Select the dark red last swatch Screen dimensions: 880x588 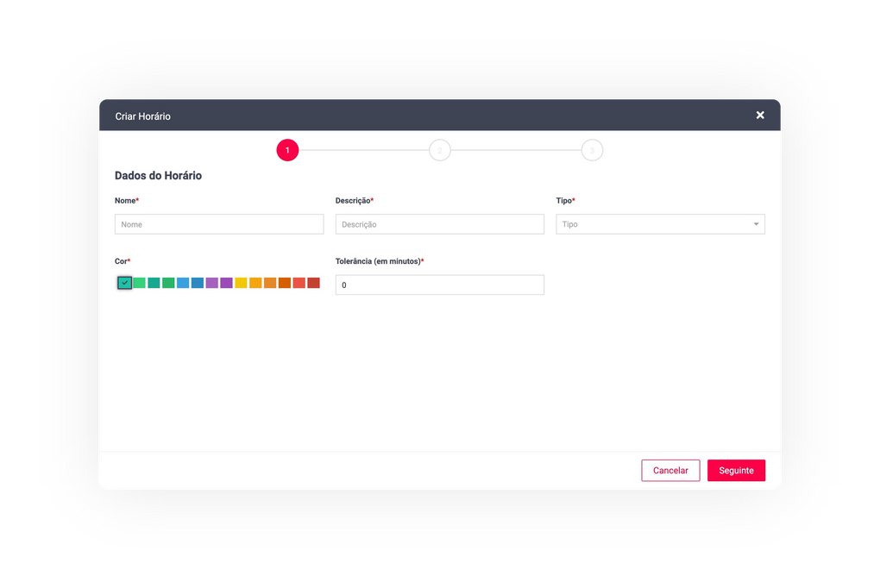314,283
